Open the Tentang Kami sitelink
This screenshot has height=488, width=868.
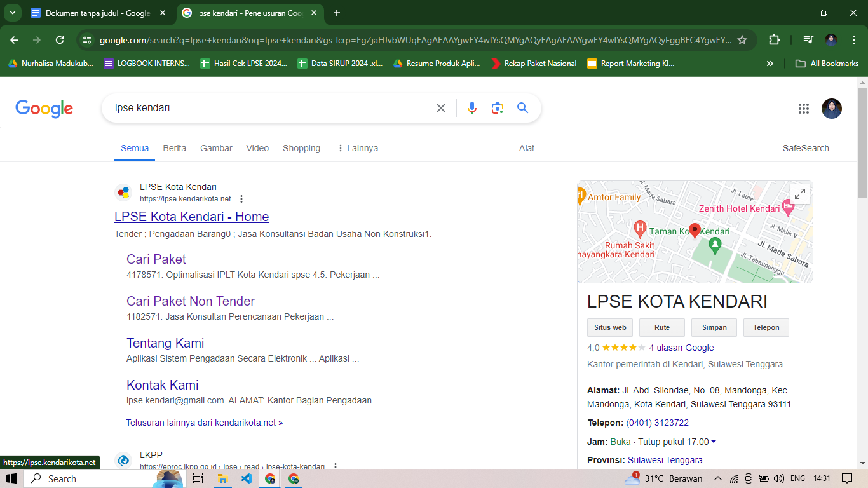point(165,343)
